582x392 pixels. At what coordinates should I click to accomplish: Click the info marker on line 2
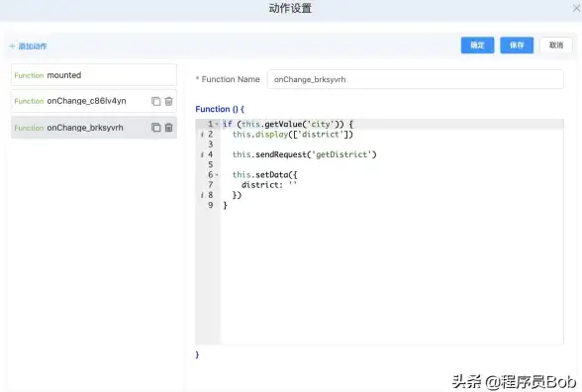pyautogui.click(x=202, y=135)
